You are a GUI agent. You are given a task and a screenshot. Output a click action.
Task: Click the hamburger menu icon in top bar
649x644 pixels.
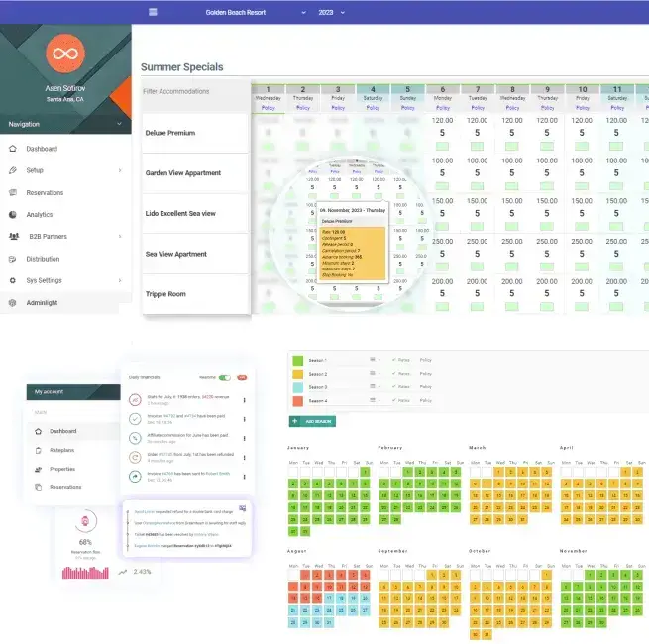pos(153,12)
